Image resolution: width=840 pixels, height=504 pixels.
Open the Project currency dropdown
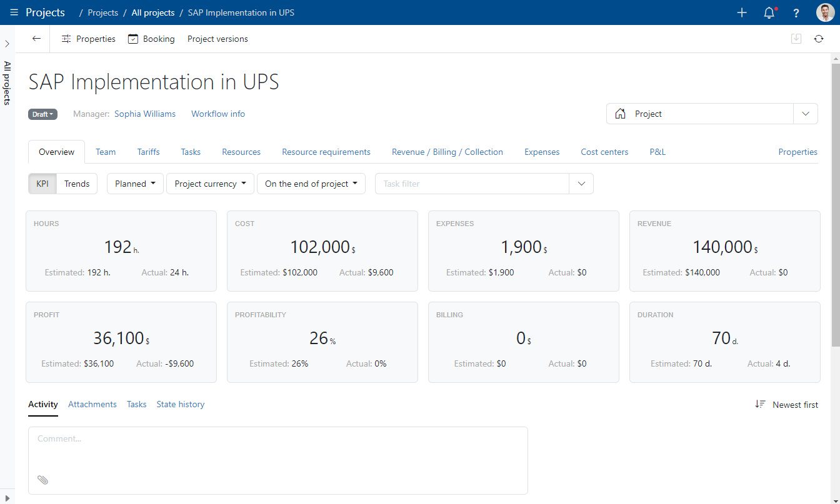[x=210, y=184]
